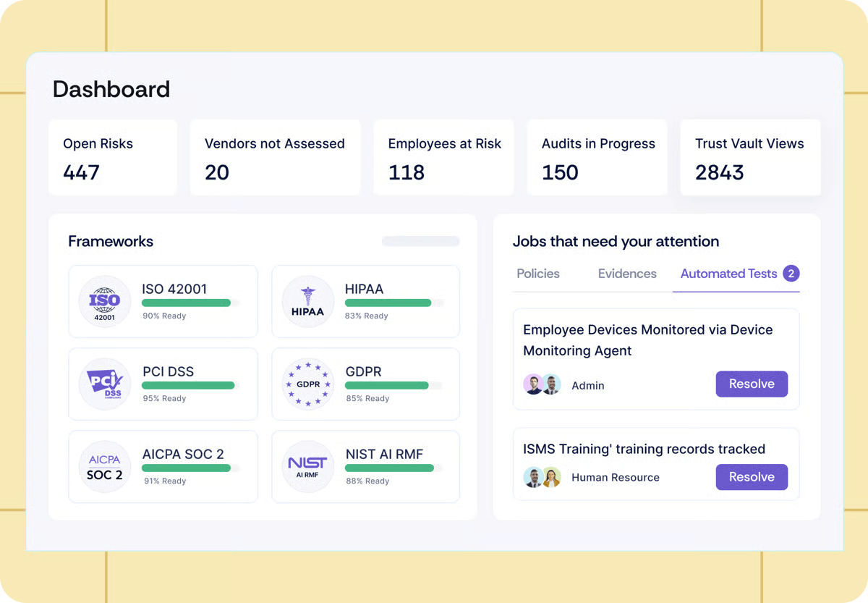Click the grey pill in Frameworks header

(421, 241)
